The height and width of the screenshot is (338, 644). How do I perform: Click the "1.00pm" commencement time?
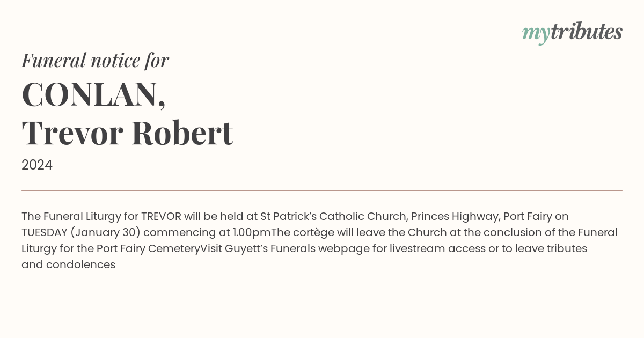click(252, 232)
